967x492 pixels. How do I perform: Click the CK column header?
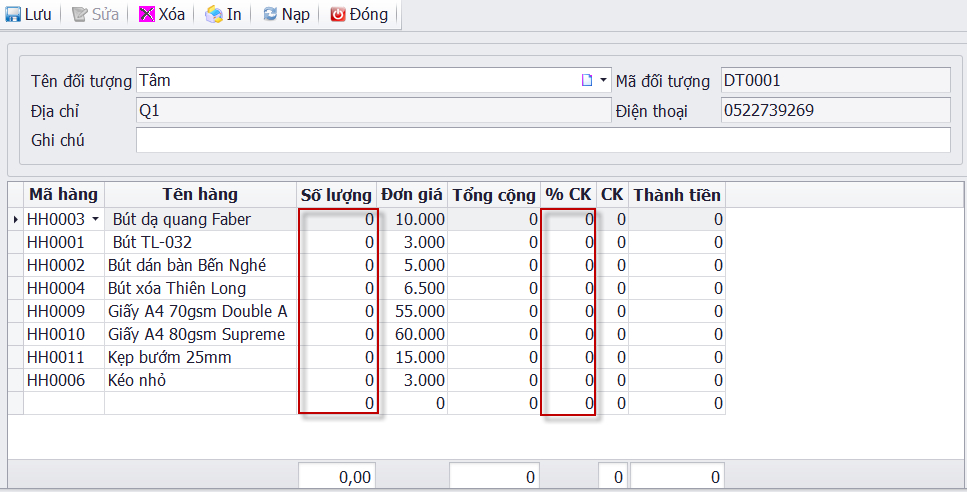[612, 195]
